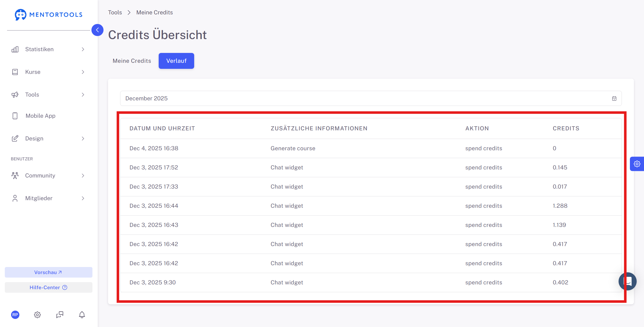Click the 0.402 credits value
The width and height of the screenshot is (644, 327).
point(560,282)
